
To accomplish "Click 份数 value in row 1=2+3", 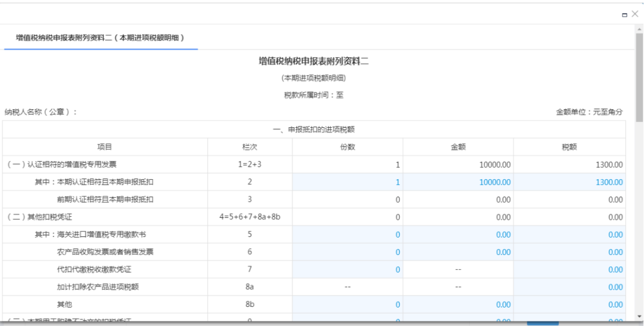I will (398, 165).
